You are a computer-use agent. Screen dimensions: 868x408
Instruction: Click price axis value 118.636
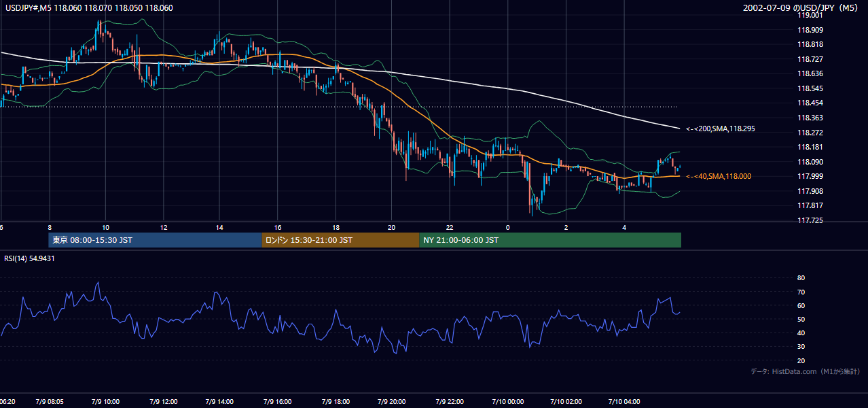point(810,73)
